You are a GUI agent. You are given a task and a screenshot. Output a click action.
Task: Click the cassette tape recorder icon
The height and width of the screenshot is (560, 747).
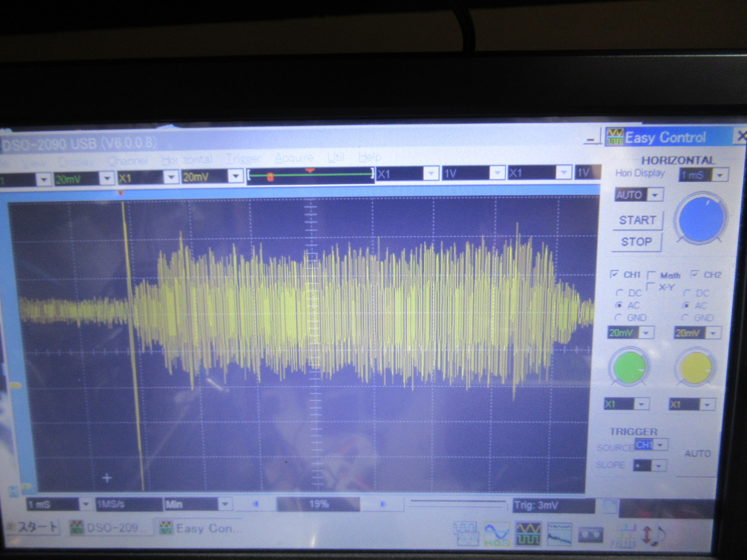tap(591, 535)
